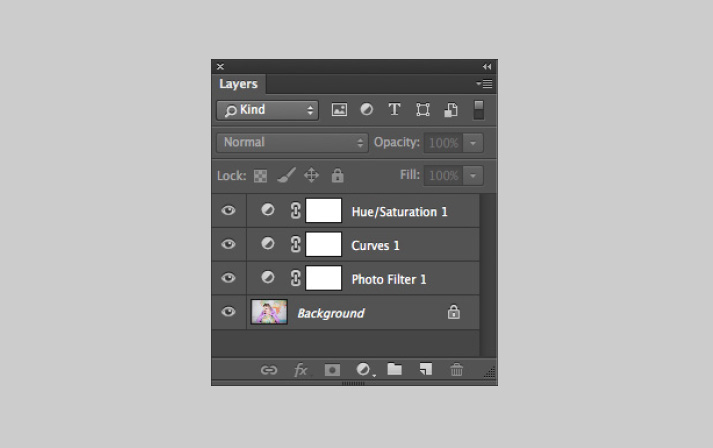The height and width of the screenshot is (448, 713).
Task: Add a layer mask icon
Action: coord(332,370)
